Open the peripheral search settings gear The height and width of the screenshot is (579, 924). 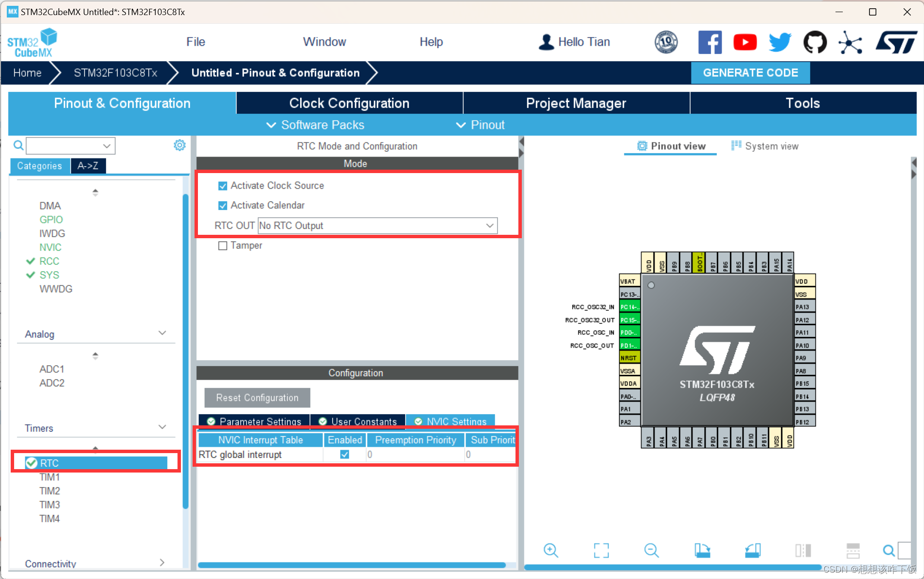click(179, 145)
